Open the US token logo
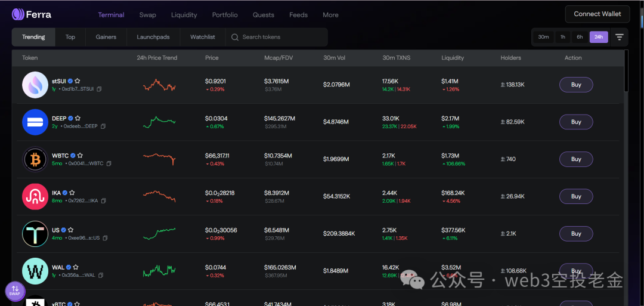This screenshot has height=306, width=644. coord(35,234)
